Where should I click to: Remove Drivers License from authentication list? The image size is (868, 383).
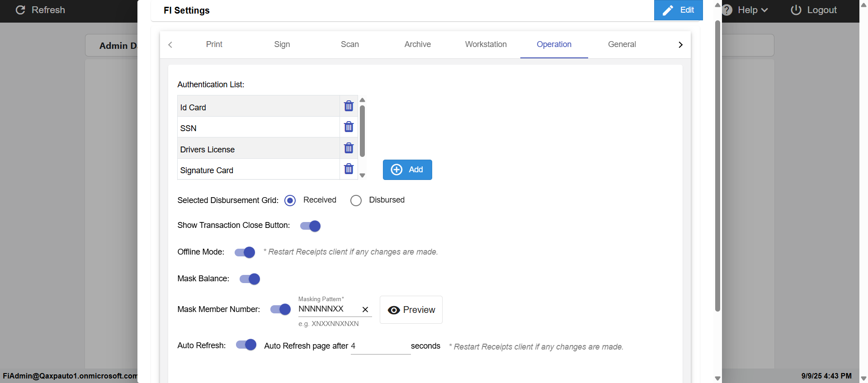pos(349,148)
